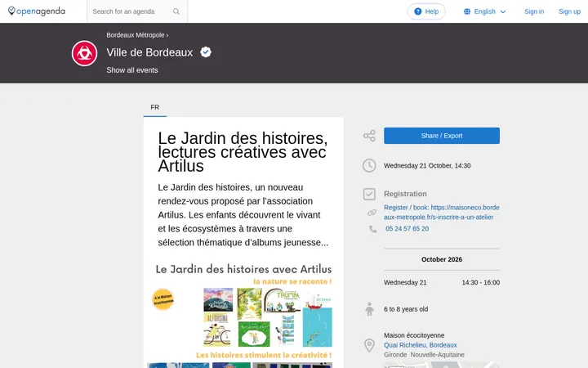Image resolution: width=588 pixels, height=368 pixels.
Task: Click the Sign in link
Action: [534, 11]
